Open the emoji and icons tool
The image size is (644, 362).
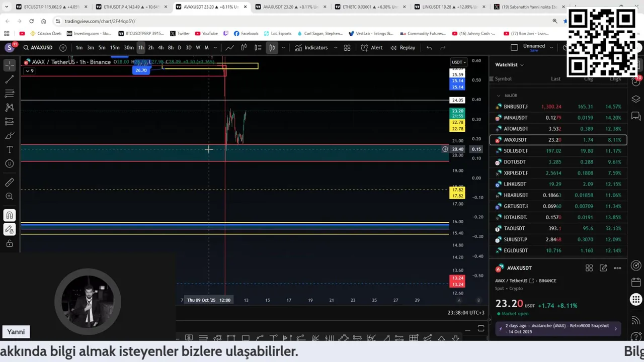(x=10, y=164)
